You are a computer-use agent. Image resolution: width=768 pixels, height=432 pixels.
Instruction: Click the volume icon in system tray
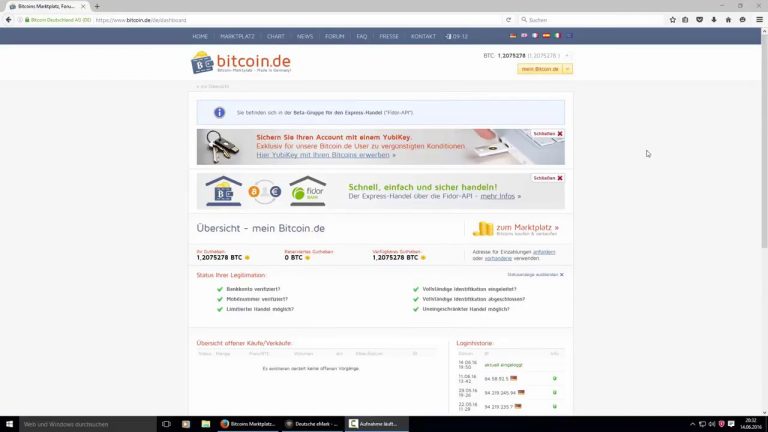point(712,424)
